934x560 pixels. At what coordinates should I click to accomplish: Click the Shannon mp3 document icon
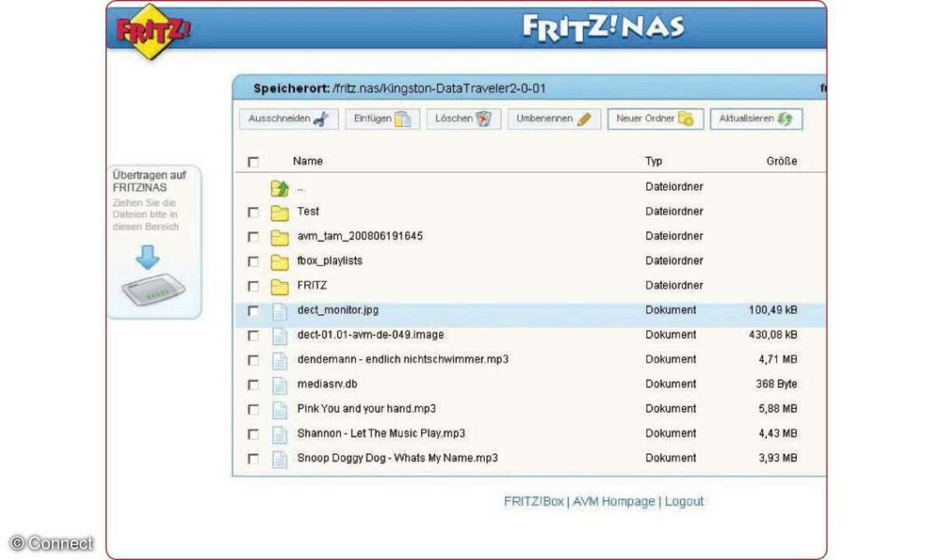279,435
